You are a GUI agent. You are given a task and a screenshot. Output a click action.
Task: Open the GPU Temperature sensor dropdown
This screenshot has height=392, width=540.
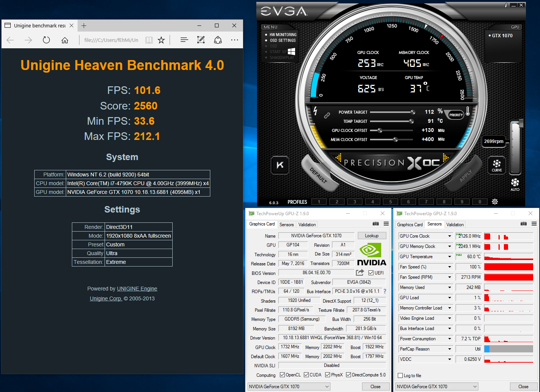[449, 257]
